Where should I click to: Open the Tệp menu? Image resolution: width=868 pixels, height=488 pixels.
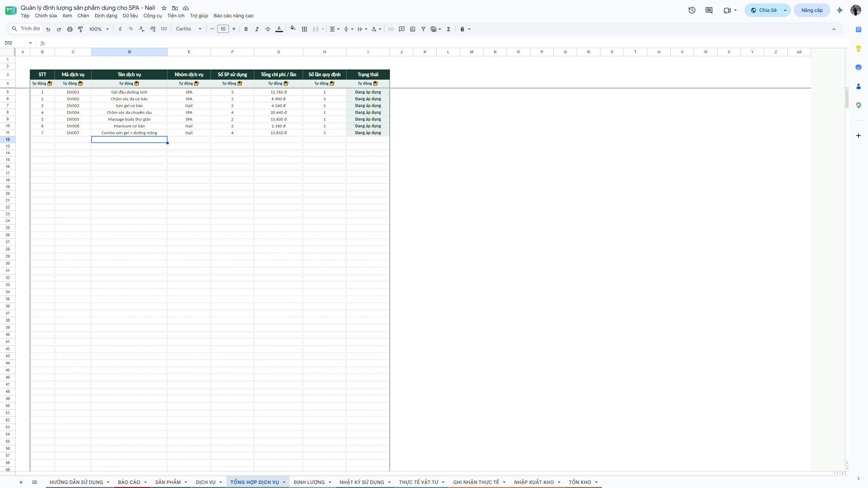coord(25,16)
